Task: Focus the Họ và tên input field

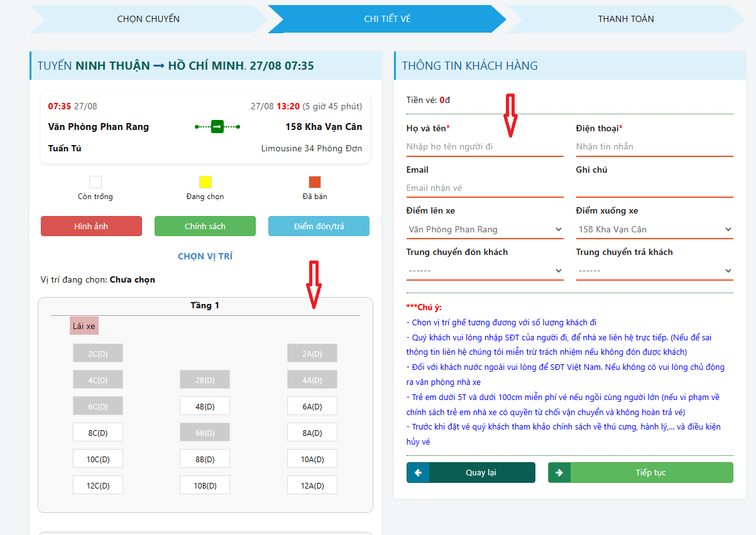Action: tap(485, 147)
